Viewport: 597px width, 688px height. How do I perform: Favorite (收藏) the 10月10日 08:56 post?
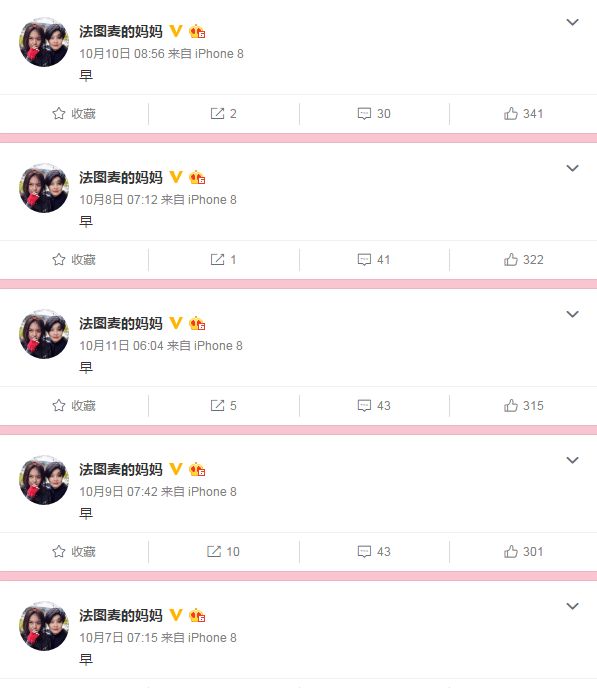[74, 114]
